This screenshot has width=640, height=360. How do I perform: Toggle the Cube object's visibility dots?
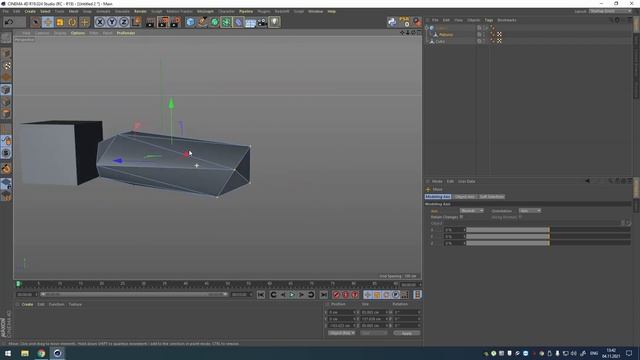point(484,41)
